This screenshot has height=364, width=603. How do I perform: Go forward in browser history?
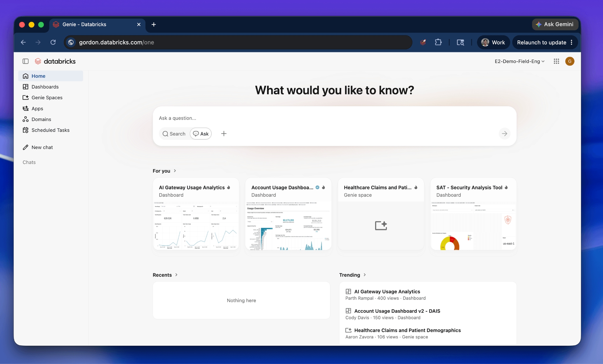point(38,42)
